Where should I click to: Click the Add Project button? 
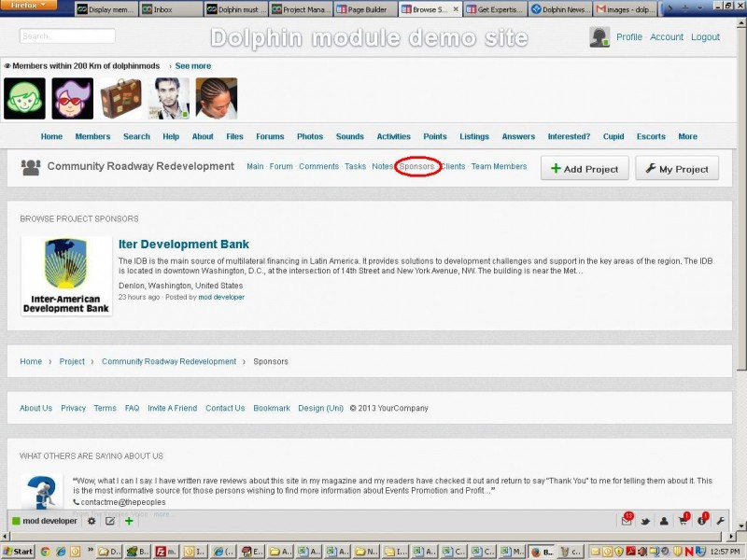click(585, 169)
